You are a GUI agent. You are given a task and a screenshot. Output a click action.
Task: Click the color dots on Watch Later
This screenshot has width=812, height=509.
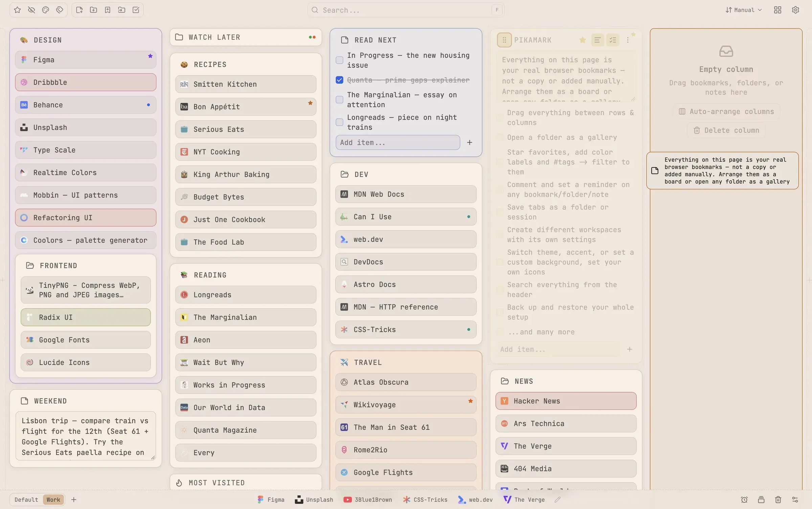(312, 37)
